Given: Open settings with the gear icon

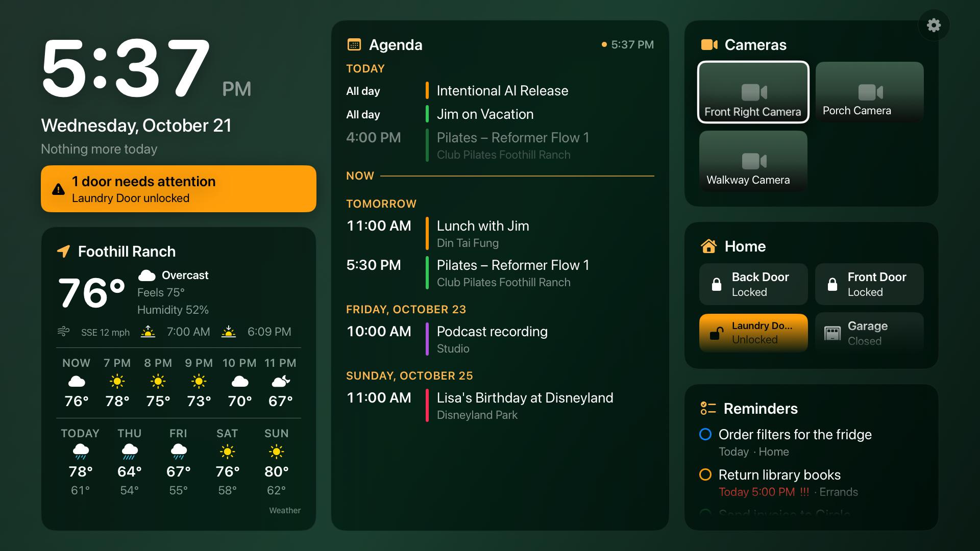Looking at the screenshot, I should 934,25.
